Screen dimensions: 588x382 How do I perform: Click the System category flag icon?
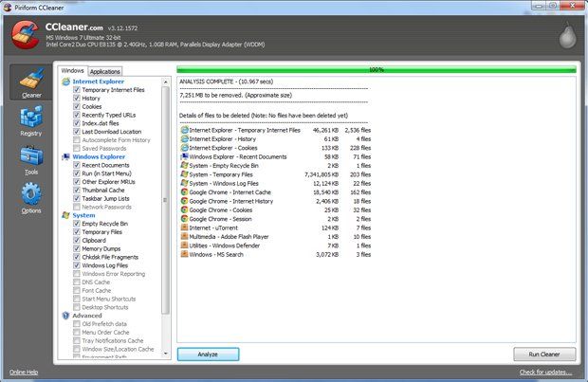tap(66, 215)
